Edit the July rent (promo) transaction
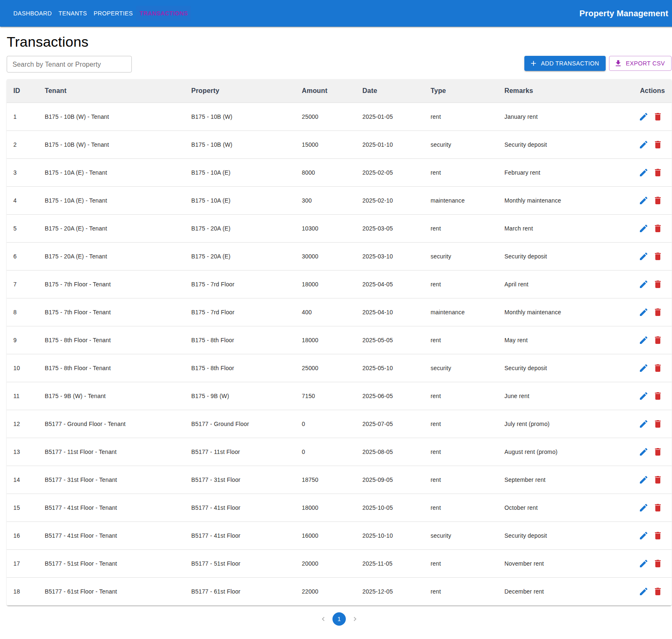Viewport: 672px width, 639px height. click(x=643, y=424)
